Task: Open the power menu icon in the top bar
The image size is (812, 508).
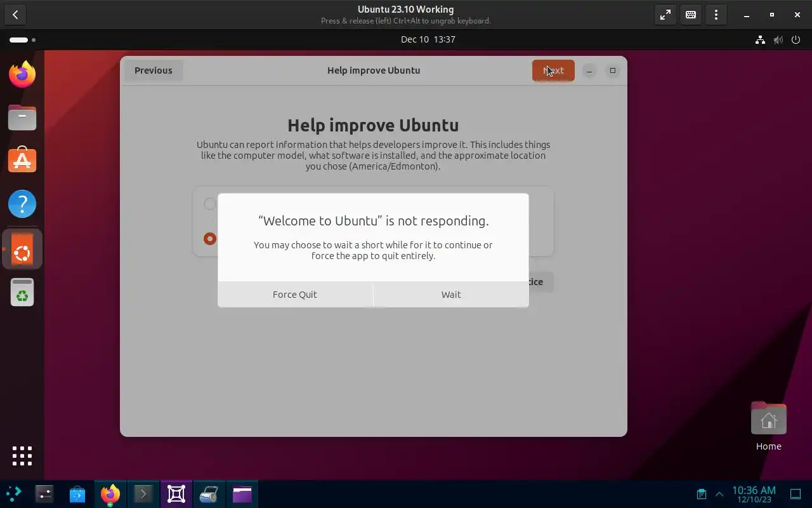Action: (x=796, y=40)
